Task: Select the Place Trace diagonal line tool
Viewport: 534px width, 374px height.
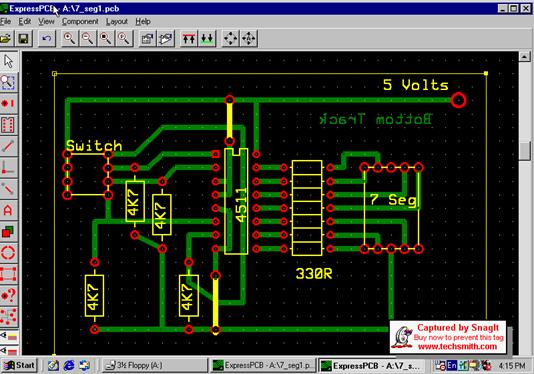Action: tap(9, 146)
